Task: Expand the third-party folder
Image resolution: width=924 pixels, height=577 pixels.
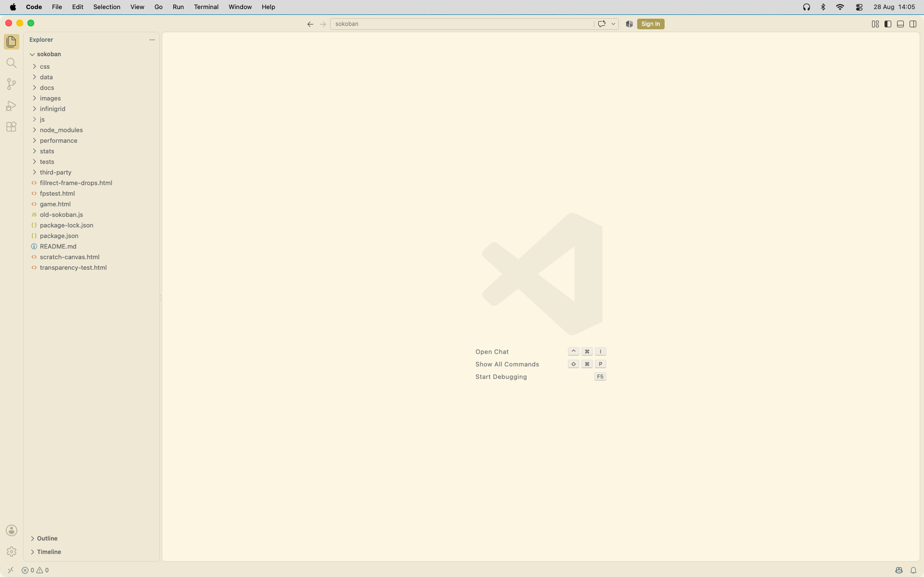Action: tap(91, 172)
